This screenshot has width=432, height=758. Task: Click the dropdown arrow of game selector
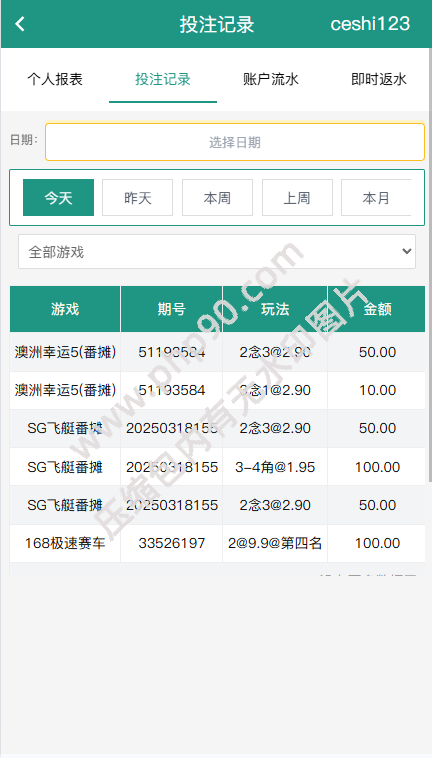(407, 251)
